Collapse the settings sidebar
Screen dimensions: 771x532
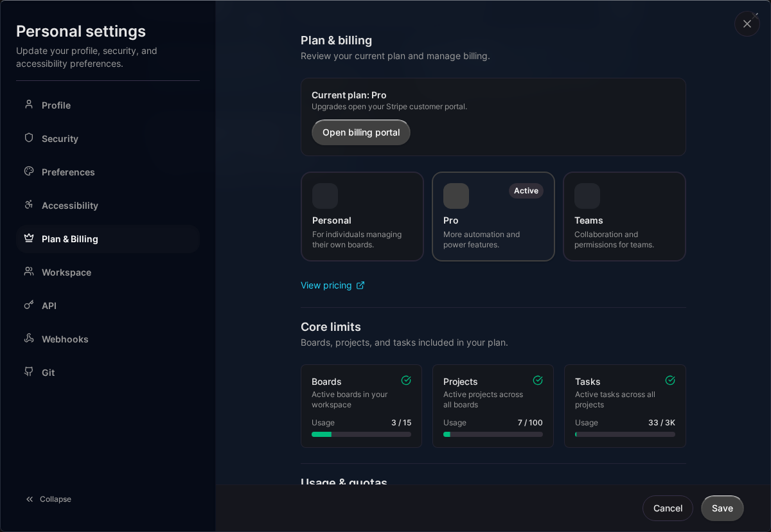point(48,499)
